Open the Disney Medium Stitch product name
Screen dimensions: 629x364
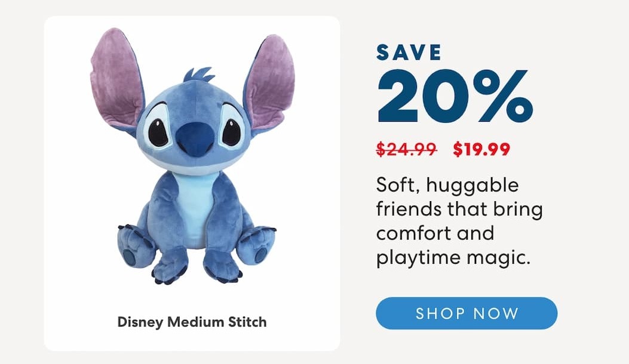(x=192, y=322)
